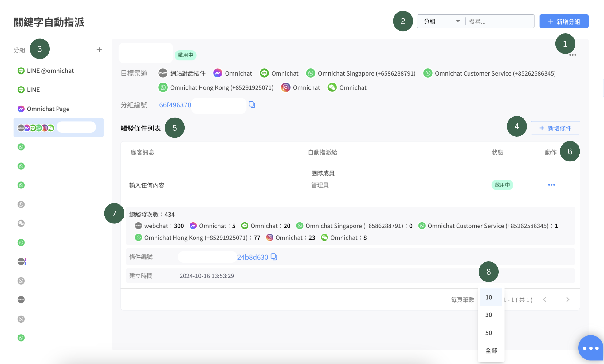The image size is (604, 364).
Task: Choose 全部 in page size list
Action: (x=491, y=350)
